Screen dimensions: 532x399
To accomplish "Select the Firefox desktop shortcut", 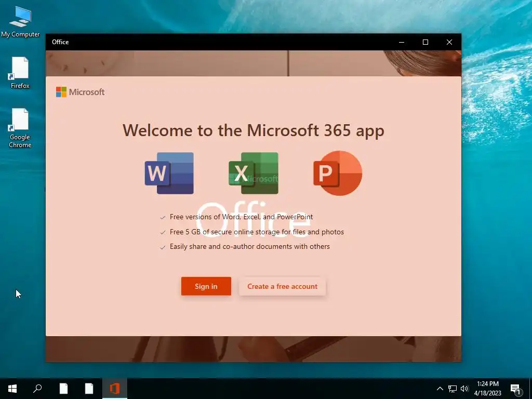I will pyautogui.click(x=20, y=73).
